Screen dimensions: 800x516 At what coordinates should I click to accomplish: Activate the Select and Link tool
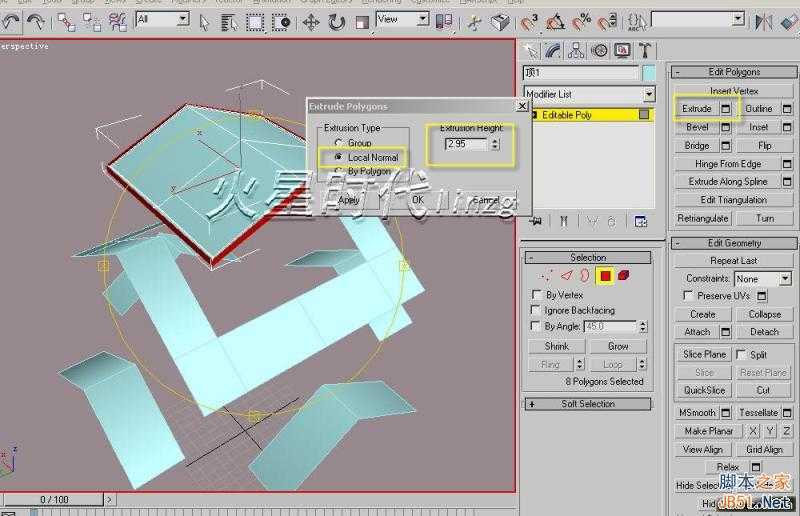pyautogui.click(x=66, y=22)
